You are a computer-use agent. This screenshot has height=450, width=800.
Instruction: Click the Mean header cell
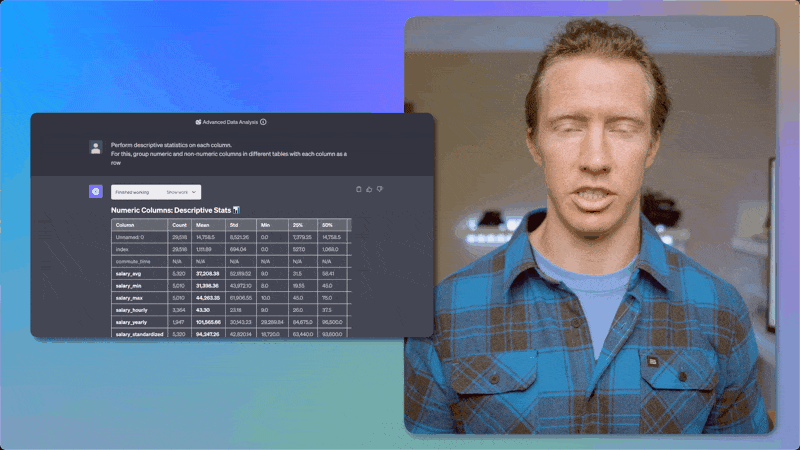pyautogui.click(x=209, y=225)
